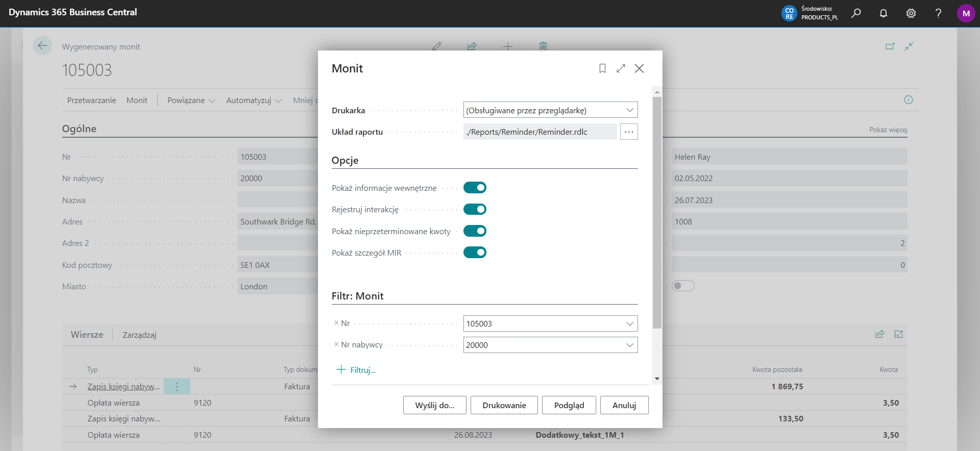
Task: Close the Monit dialog
Action: [x=639, y=68]
